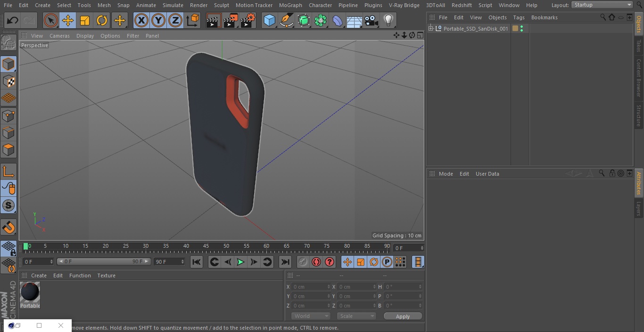This screenshot has height=332, width=644.
Task: Toggle Y axis lock
Action: pos(158,21)
